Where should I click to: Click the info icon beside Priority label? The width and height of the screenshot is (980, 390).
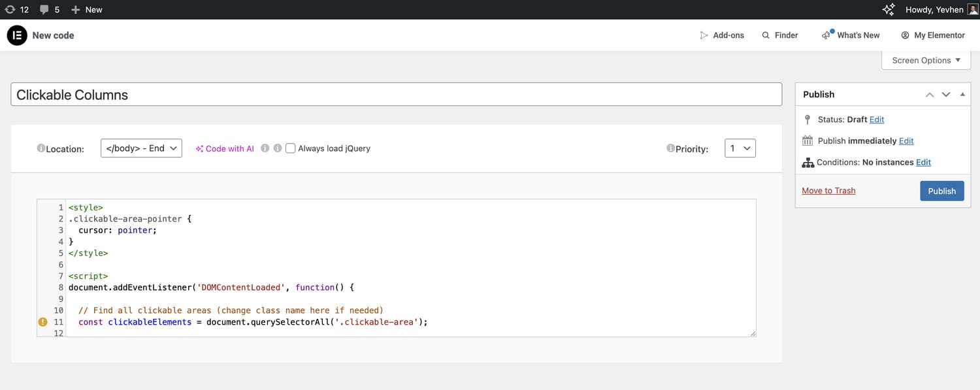pos(670,148)
